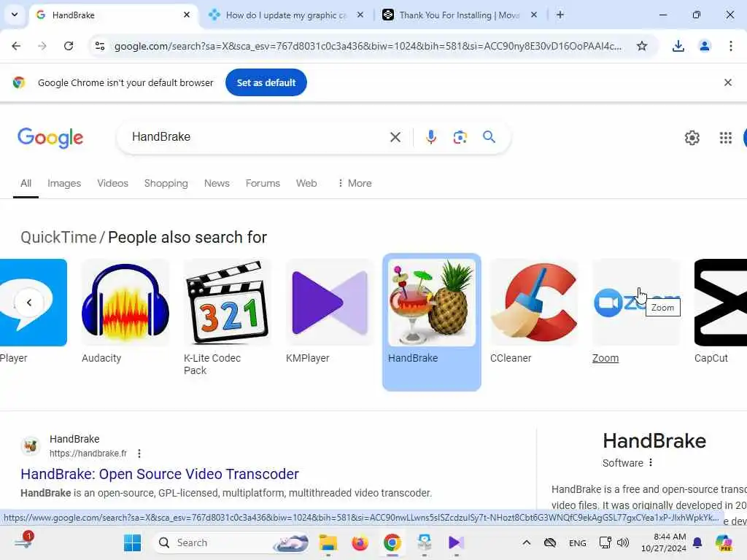
Task: Switch to the Web results tab
Action: 306,183
